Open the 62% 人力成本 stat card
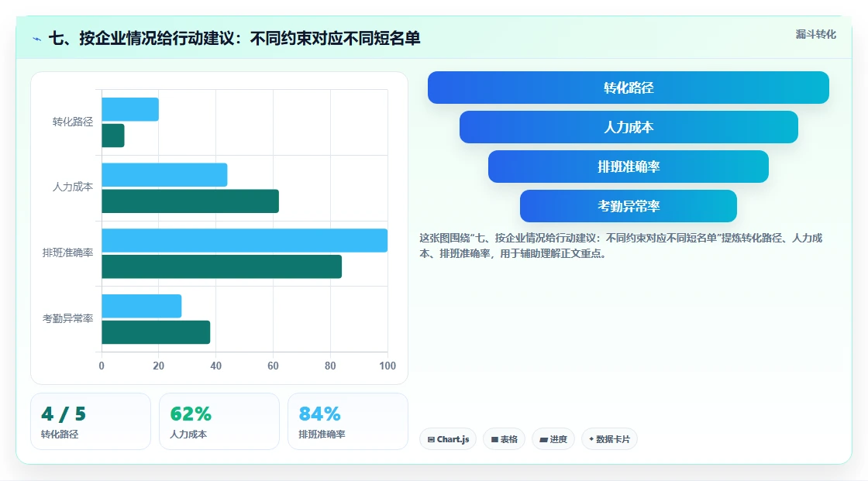The image size is (868, 481). (x=219, y=421)
